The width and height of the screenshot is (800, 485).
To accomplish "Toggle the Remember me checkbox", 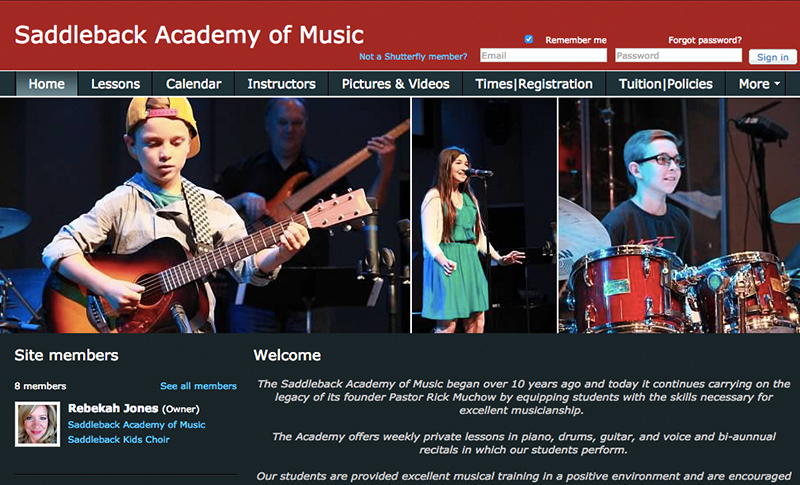I will 529,39.
